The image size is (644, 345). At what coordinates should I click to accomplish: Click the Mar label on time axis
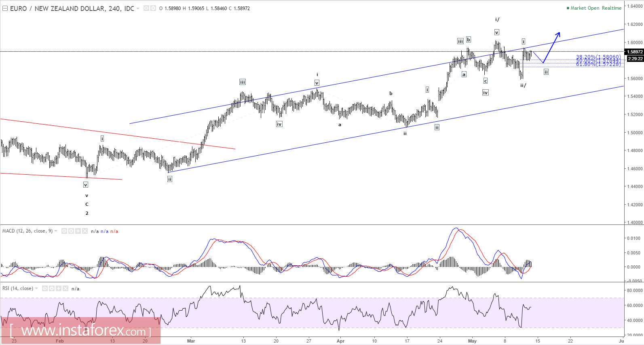coord(191,341)
